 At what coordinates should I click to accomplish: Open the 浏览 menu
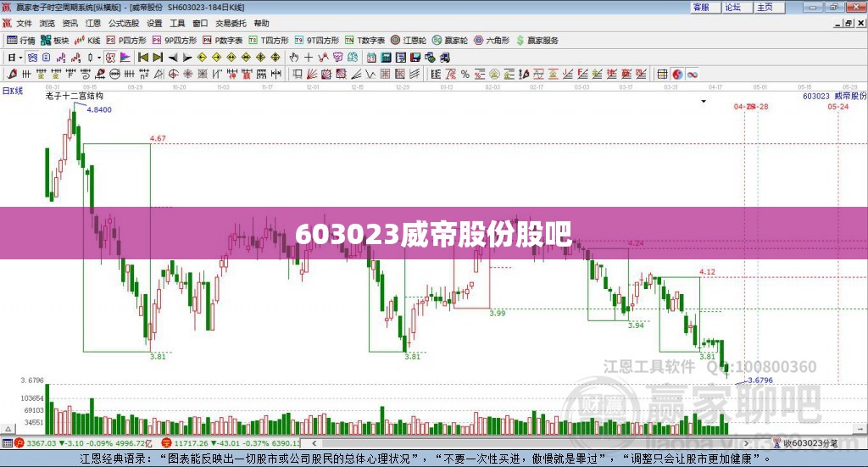(x=47, y=23)
